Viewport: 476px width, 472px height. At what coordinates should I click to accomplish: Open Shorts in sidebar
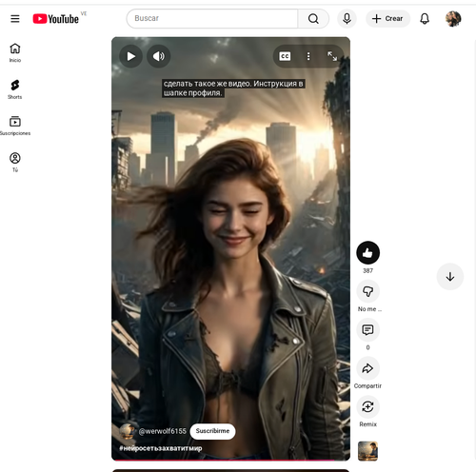point(15,89)
